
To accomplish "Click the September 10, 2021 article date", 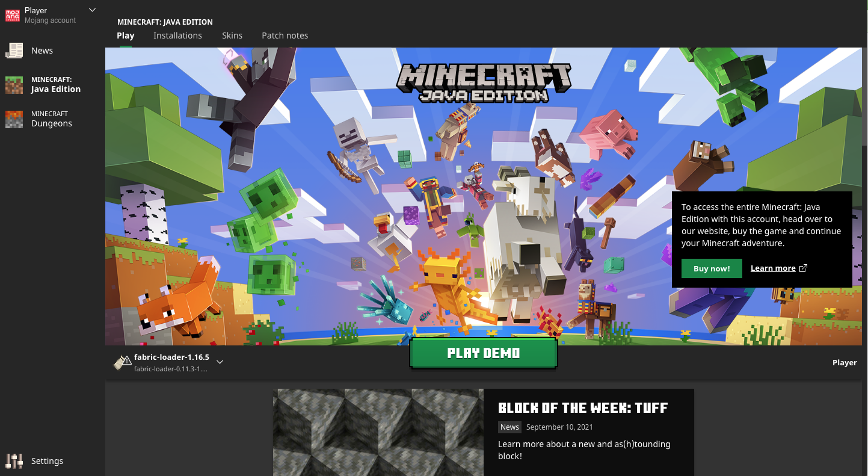I will coord(559,427).
